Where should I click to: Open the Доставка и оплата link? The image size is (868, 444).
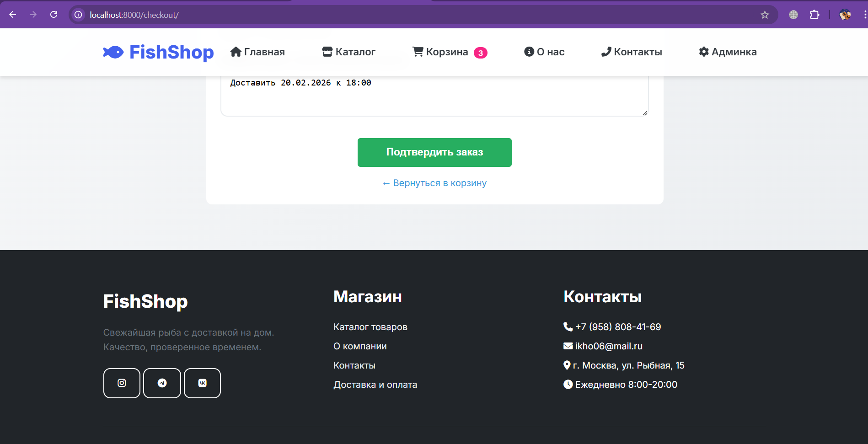[375, 385]
